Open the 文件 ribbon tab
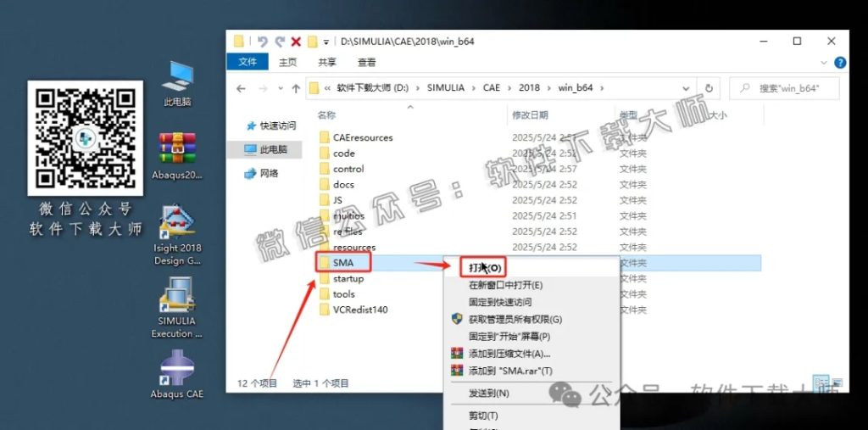This screenshot has height=430, width=868. pyautogui.click(x=248, y=62)
